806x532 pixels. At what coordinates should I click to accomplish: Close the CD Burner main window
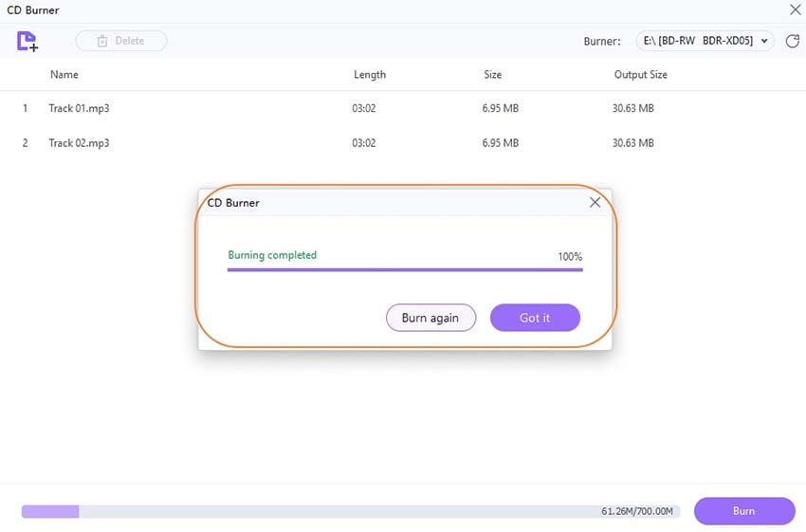click(x=795, y=9)
